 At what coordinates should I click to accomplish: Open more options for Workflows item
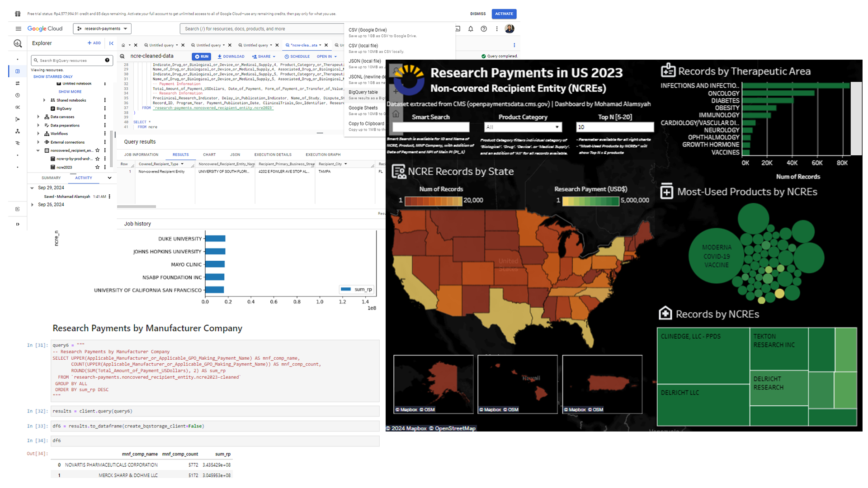[105, 134]
